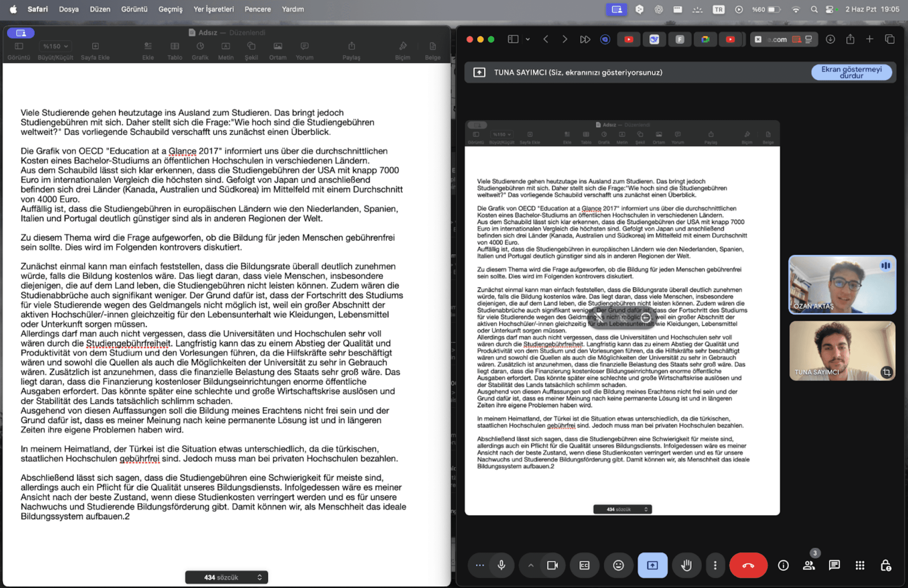908x588 pixels.
Task: Raise hand in the meeting
Action: [686, 565]
